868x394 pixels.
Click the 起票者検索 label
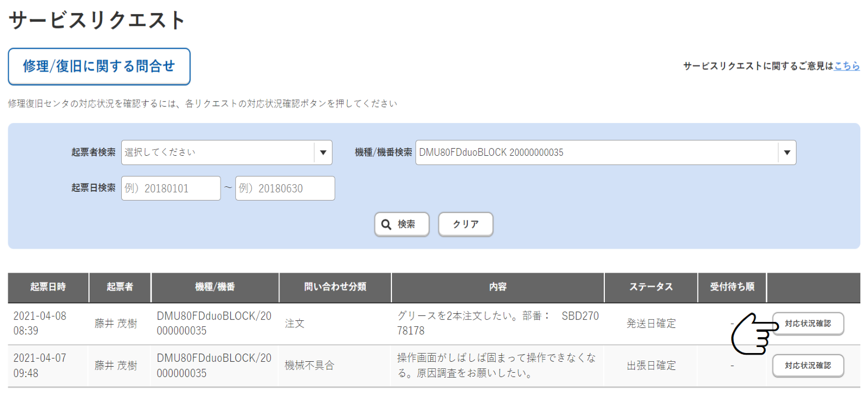click(93, 152)
